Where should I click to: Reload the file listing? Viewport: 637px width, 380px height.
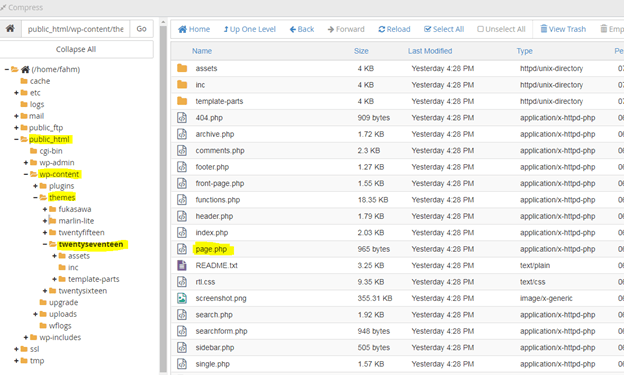[x=394, y=29]
